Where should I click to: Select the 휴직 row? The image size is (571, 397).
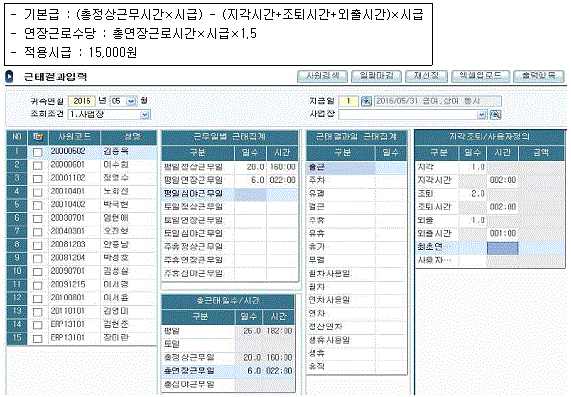click(356, 366)
